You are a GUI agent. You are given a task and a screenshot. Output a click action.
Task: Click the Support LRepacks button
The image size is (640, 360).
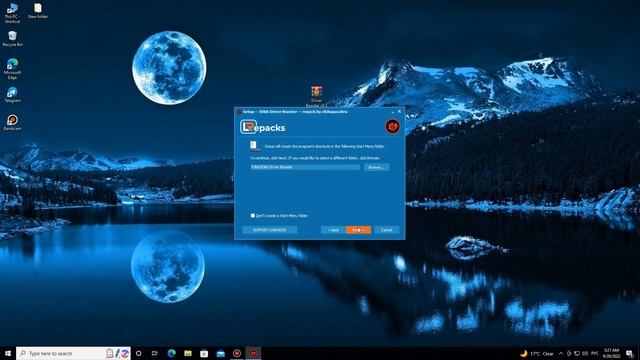pos(269,230)
